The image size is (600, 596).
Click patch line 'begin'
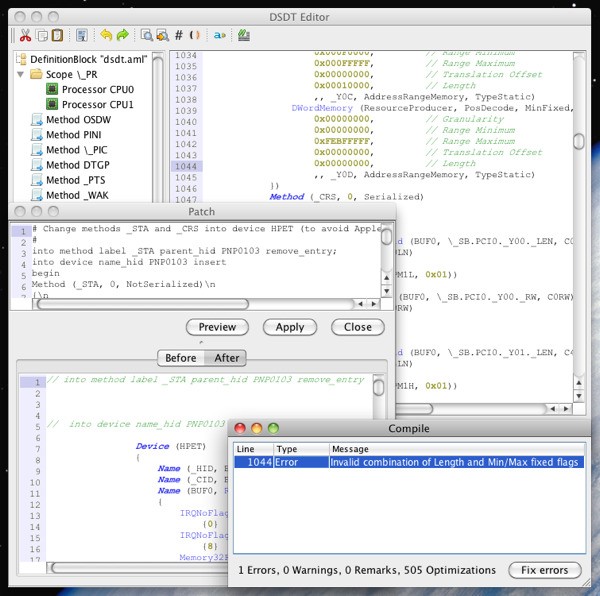pyautogui.click(x=46, y=273)
